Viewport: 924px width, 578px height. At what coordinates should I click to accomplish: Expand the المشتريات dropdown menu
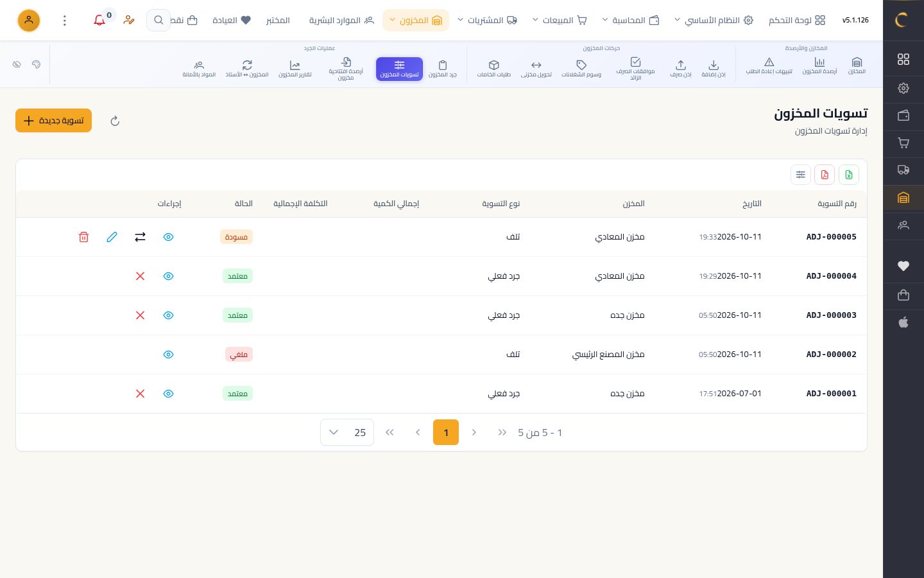pyautogui.click(x=487, y=21)
